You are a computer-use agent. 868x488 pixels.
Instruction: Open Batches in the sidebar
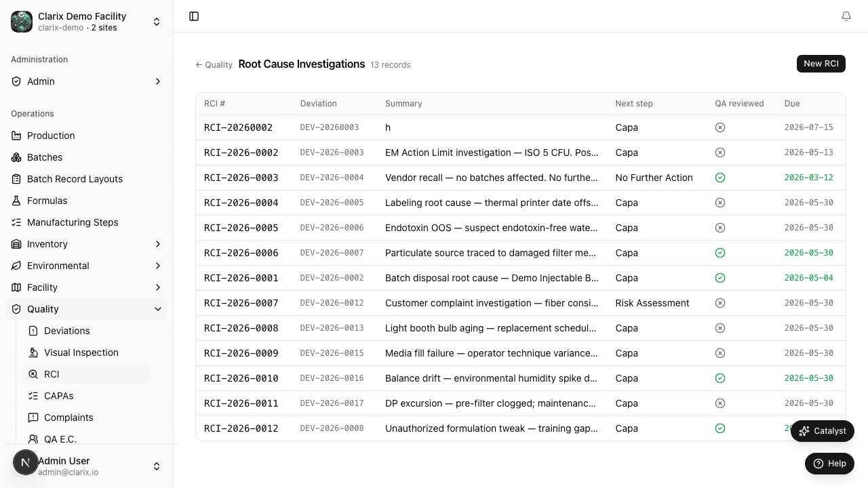86,157
